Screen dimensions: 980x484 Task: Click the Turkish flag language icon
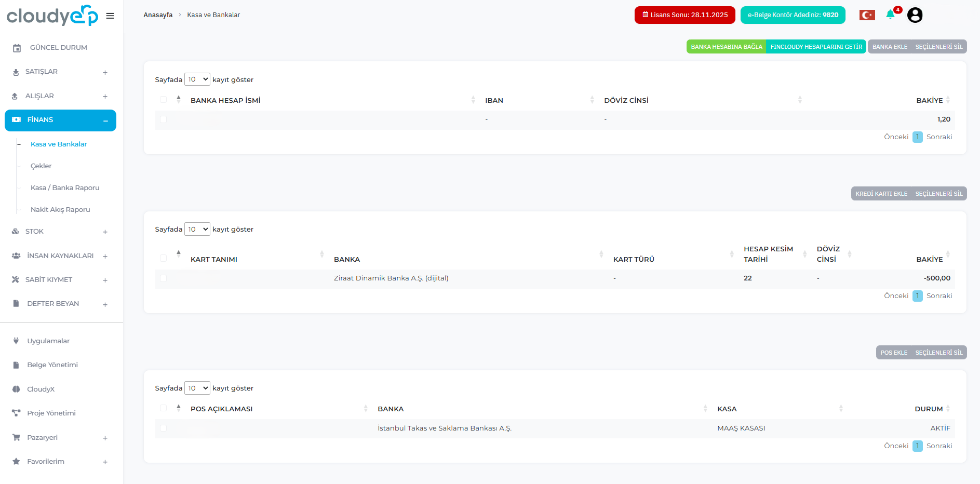pyautogui.click(x=867, y=15)
